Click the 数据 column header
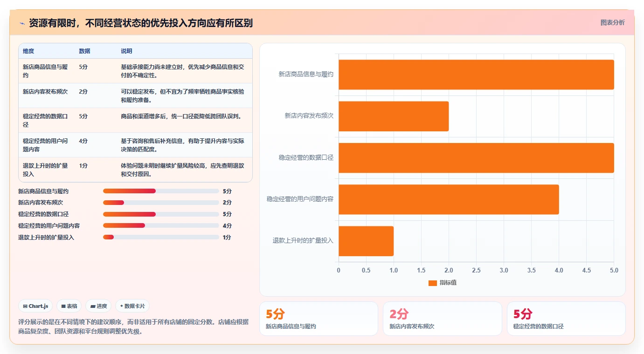This screenshot has height=354, width=644. tap(84, 51)
